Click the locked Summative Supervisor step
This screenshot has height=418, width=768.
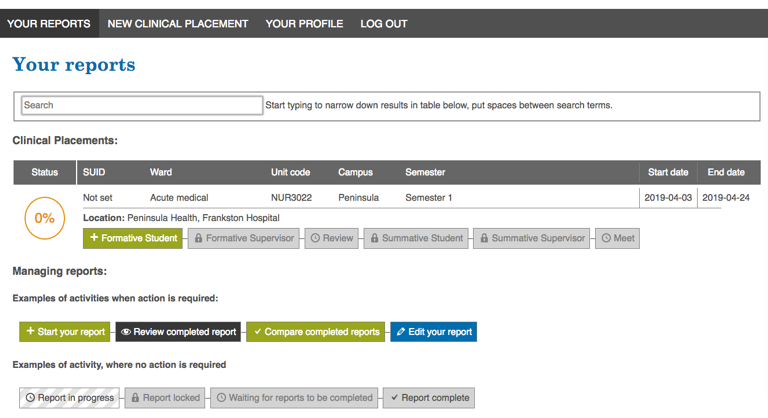(x=532, y=238)
